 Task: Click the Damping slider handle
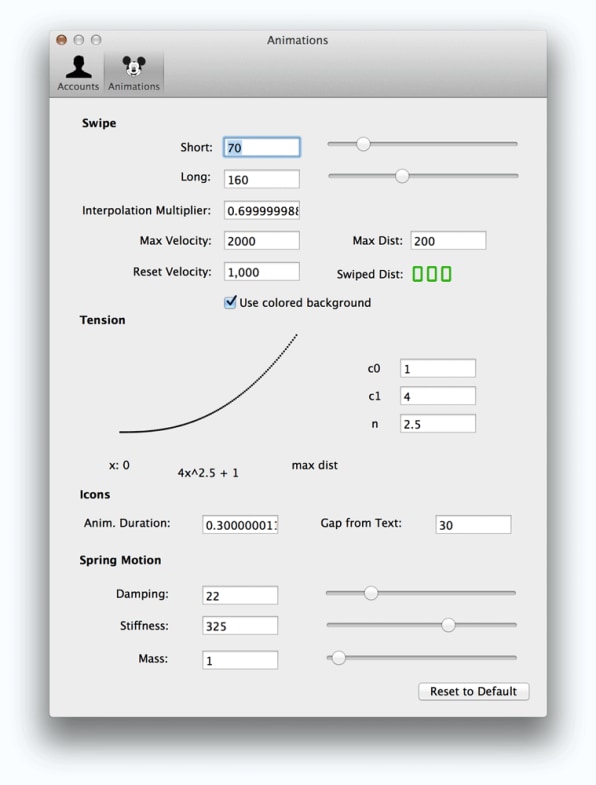371,593
